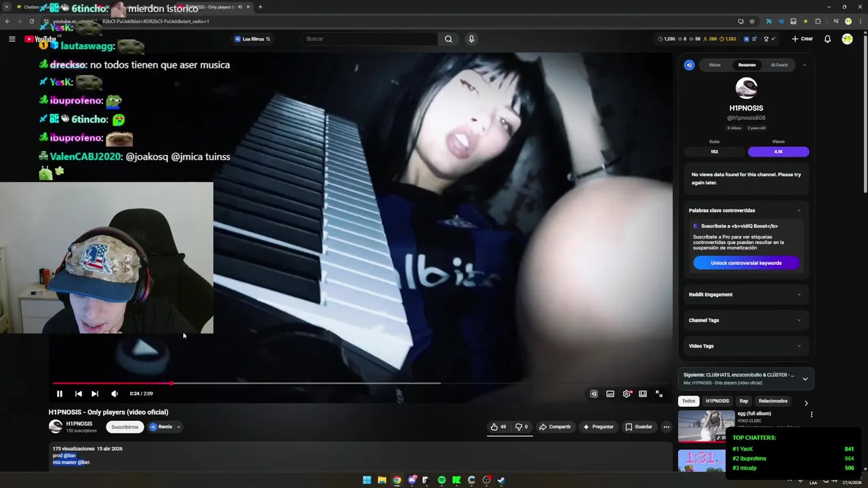This screenshot has height=488, width=868.
Task: Open File Explorer from the taskbar
Action: [382, 480]
